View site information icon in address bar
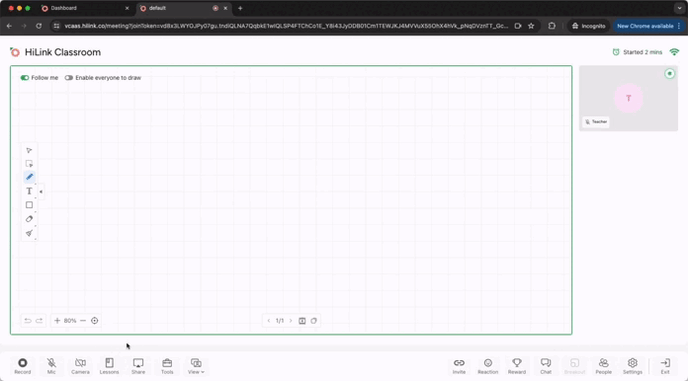688x381 pixels. tap(56, 26)
